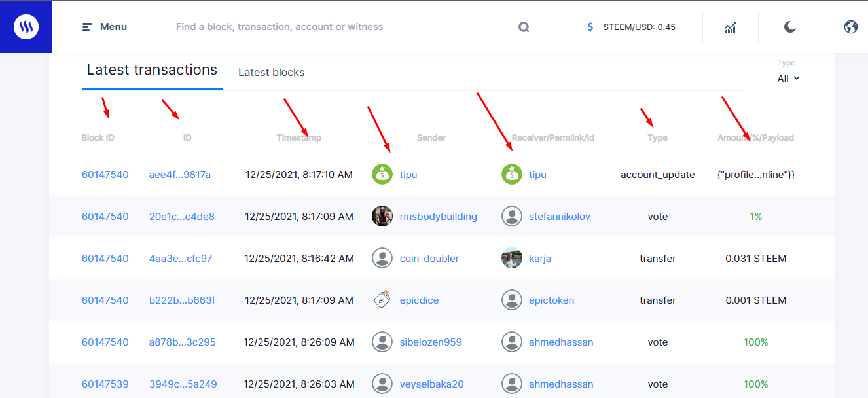The height and width of the screenshot is (398, 868).
Task: Open transaction aee4f...9817a
Action: [180, 175]
